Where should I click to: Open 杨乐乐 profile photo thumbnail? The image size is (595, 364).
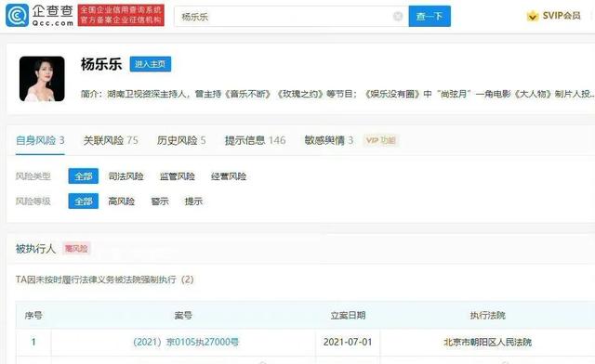tap(42, 79)
